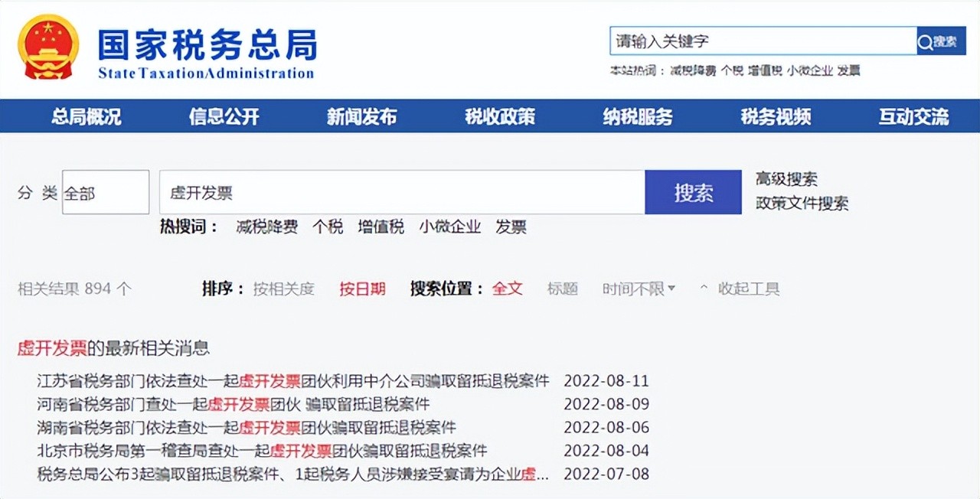Sort results by 按相关度
The height and width of the screenshot is (499, 980).
tap(283, 289)
